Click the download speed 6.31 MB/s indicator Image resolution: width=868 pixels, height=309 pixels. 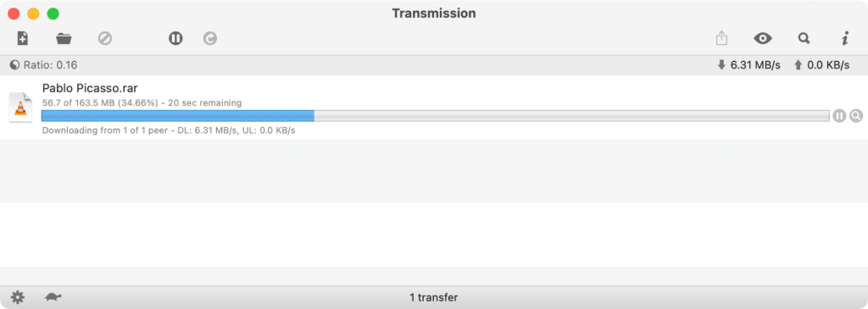point(748,65)
